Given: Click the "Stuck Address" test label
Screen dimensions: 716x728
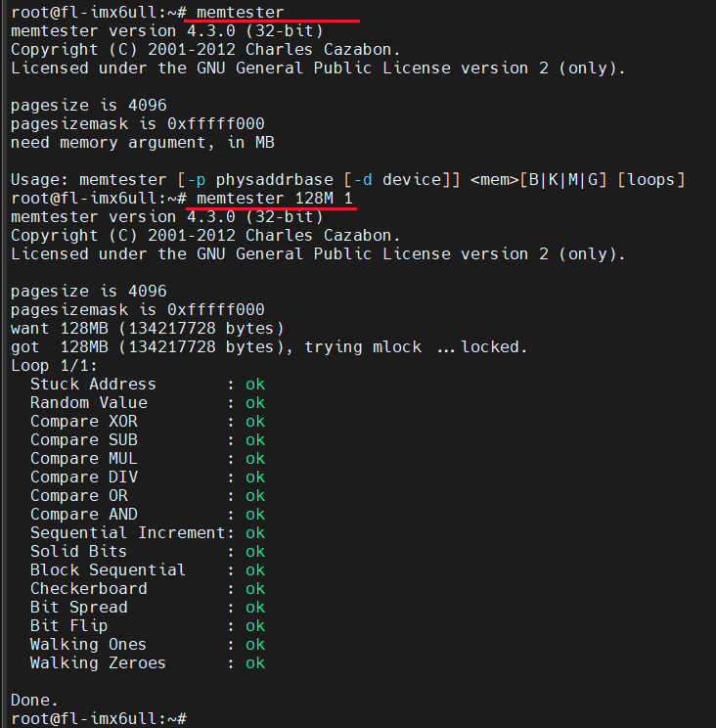Looking at the screenshot, I should tap(93, 385).
